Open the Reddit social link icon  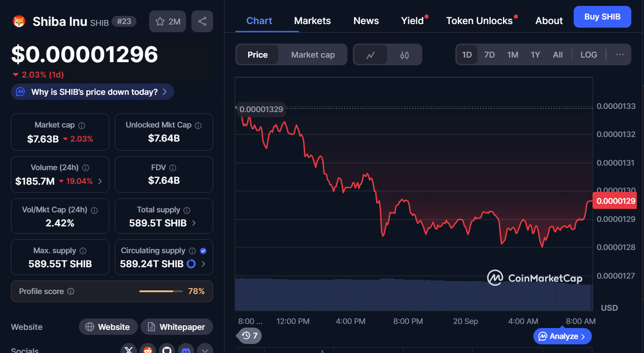click(148, 350)
